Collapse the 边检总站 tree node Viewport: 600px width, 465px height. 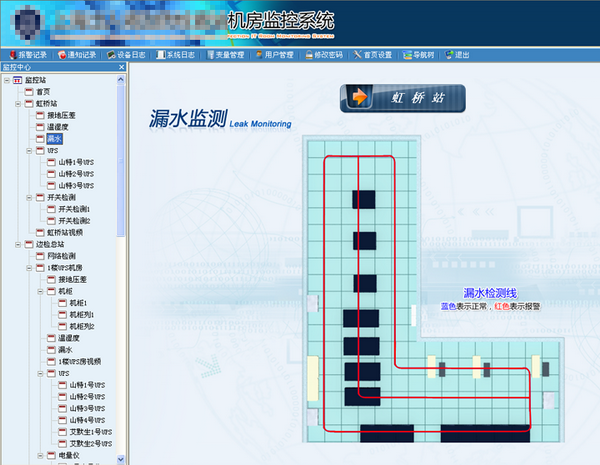pyautogui.click(x=18, y=244)
